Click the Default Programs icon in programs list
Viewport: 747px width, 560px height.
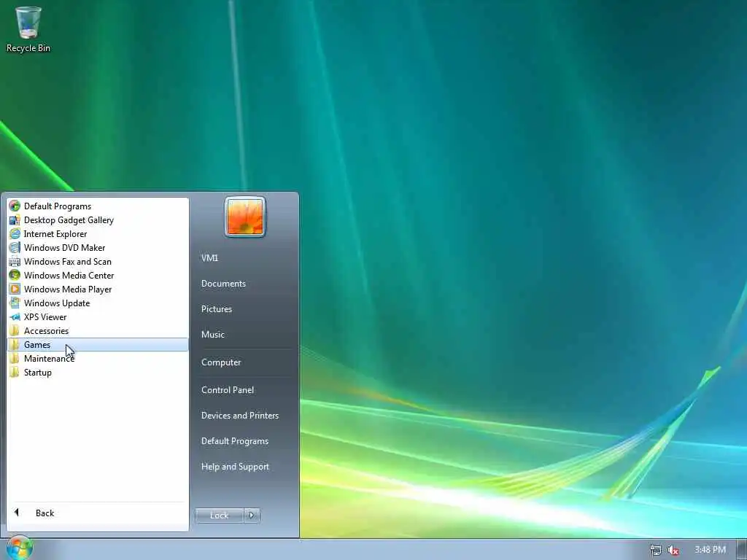tap(15, 206)
